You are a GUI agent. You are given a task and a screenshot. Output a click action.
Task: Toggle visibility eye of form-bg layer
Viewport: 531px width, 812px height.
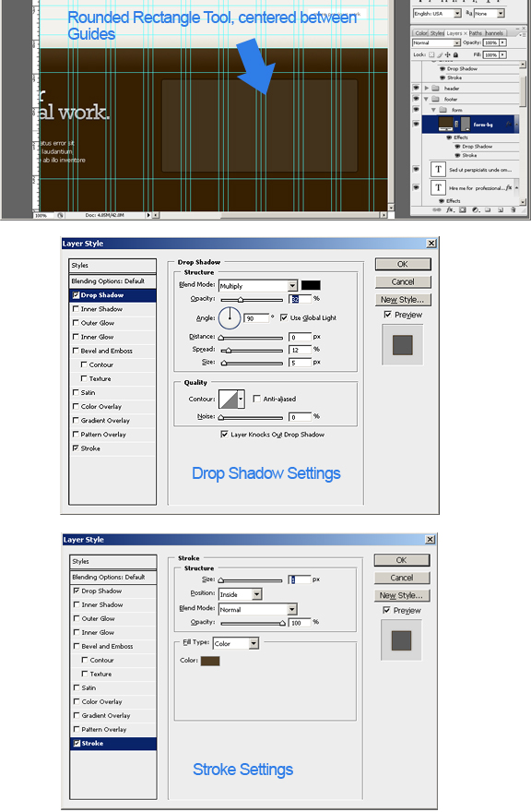pyautogui.click(x=416, y=124)
